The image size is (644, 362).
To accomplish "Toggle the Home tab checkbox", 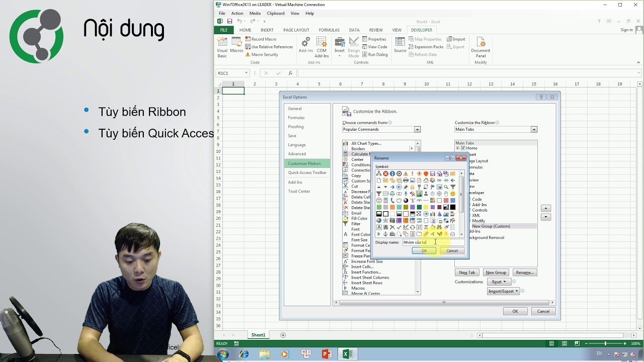I will click(x=463, y=148).
